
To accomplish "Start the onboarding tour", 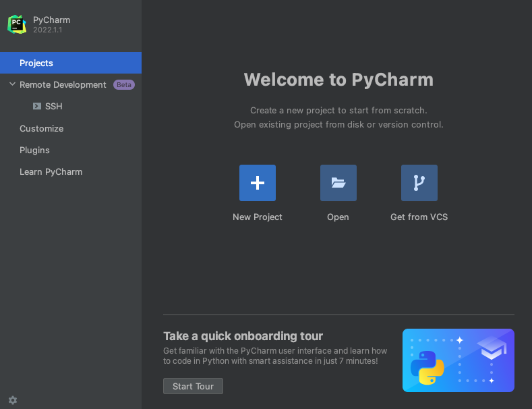I will [x=193, y=386].
